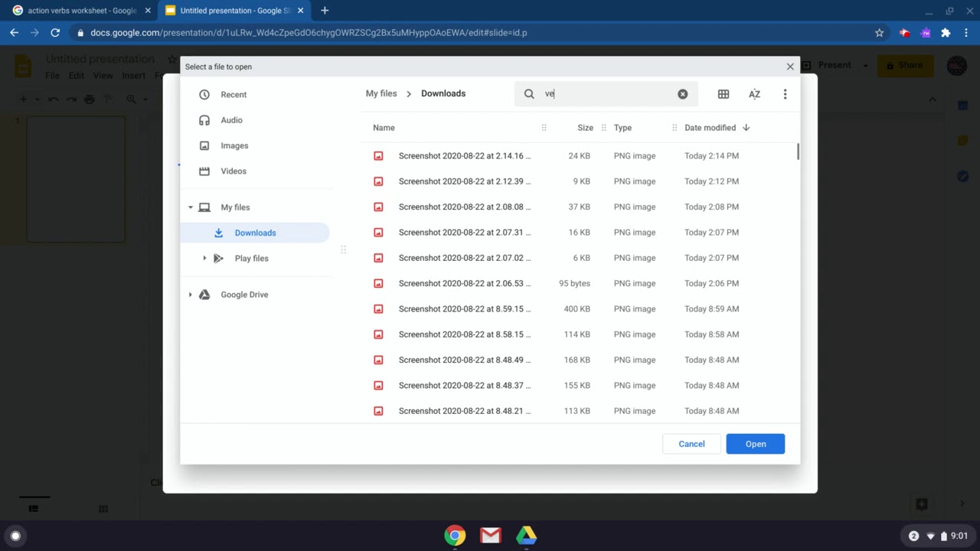Click the search magnifier icon

tap(529, 94)
